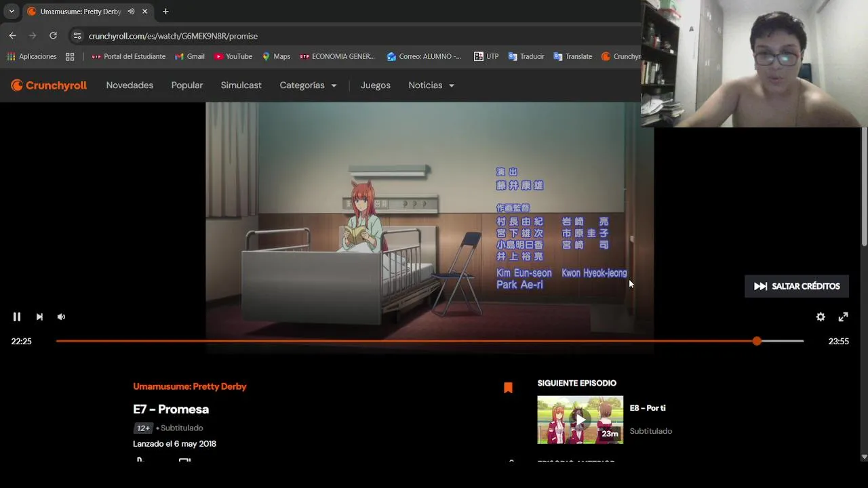Mute the video volume
Image resolution: width=868 pixels, height=488 pixels.
coord(61,317)
